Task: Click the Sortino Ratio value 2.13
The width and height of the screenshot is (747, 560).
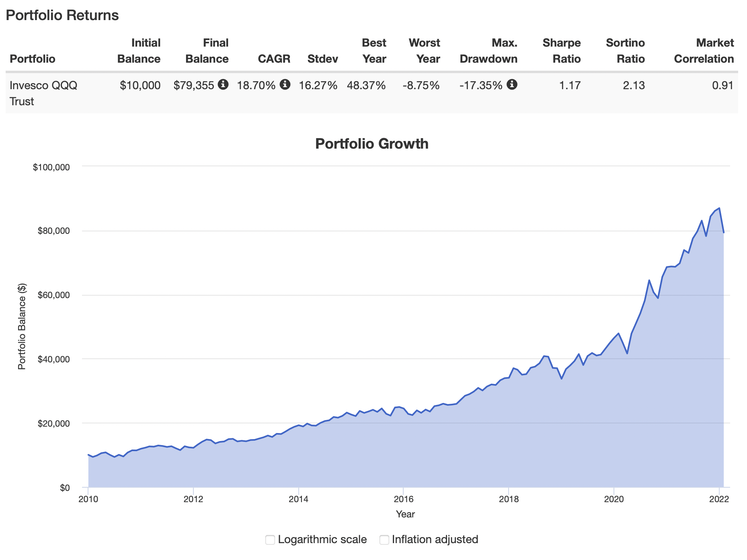Action: [x=634, y=85]
